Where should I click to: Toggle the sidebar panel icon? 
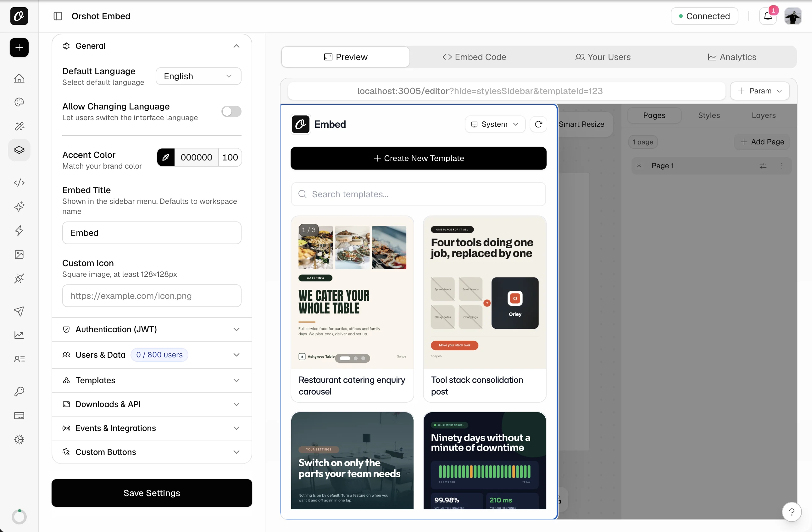[58, 16]
